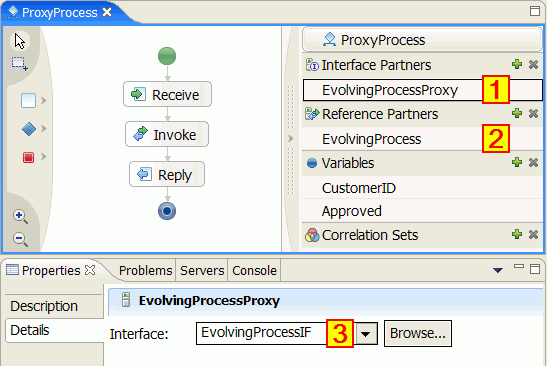The height and width of the screenshot is (366, 547).
Task: Expand the basic activity palette arrow
Action: pyautogui.click(x=44, y=100)
